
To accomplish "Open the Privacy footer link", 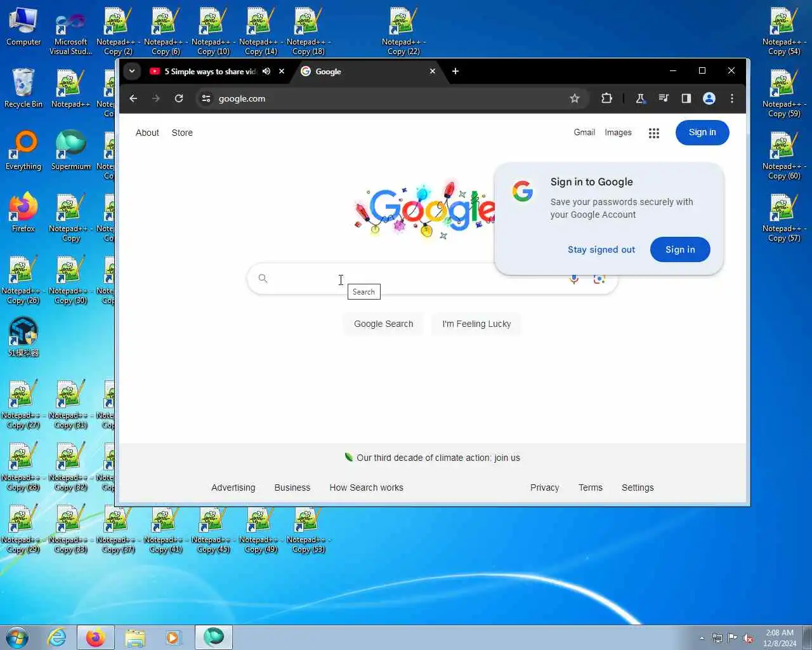I will (545, 487).
